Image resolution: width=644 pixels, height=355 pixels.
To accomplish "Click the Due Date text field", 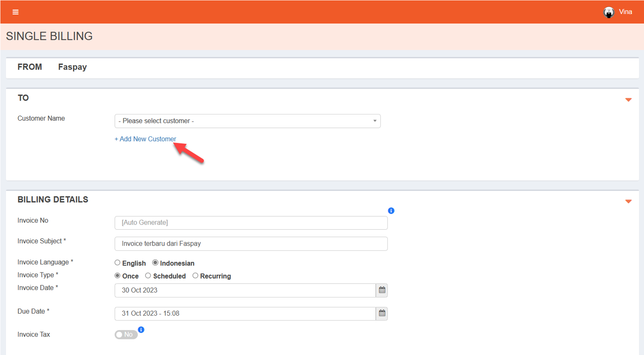I will point(245,313).
